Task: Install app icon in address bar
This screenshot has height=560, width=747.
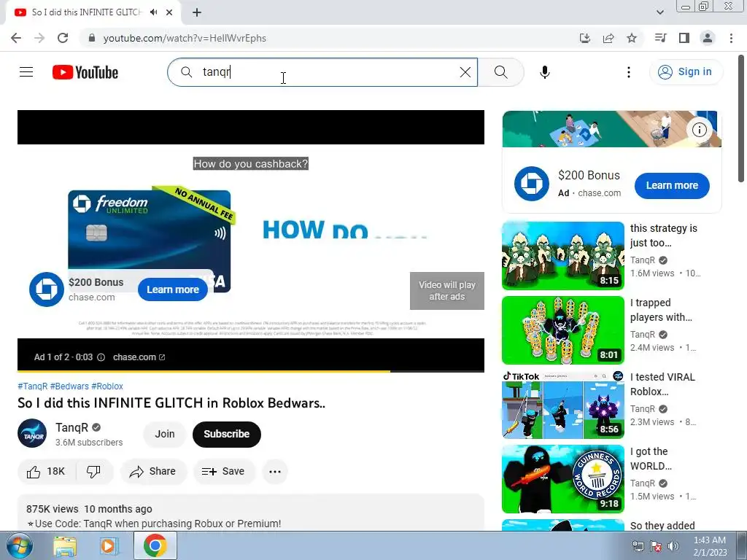Action: point(584,38)
